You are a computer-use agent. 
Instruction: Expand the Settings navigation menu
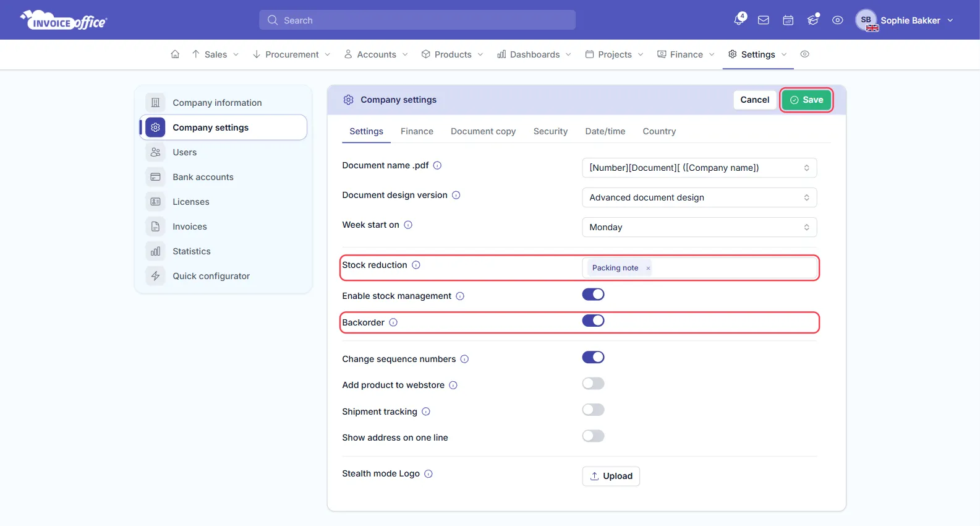pyautogui.click(x=757, y=54)
